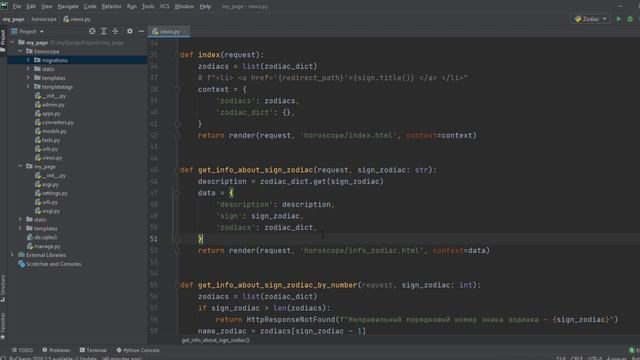Toggle the Favorites side tool window
640x360 pixels.
[x=3, y=326]
